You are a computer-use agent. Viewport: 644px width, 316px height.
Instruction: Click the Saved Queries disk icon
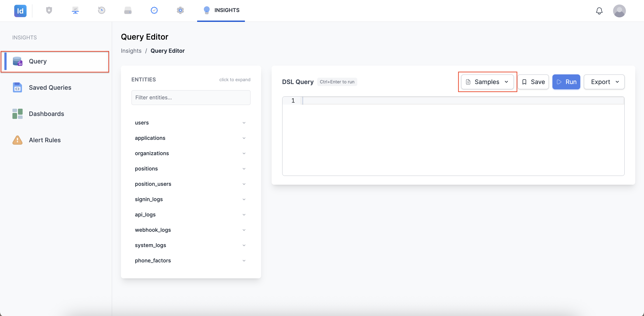coord(17,88)
